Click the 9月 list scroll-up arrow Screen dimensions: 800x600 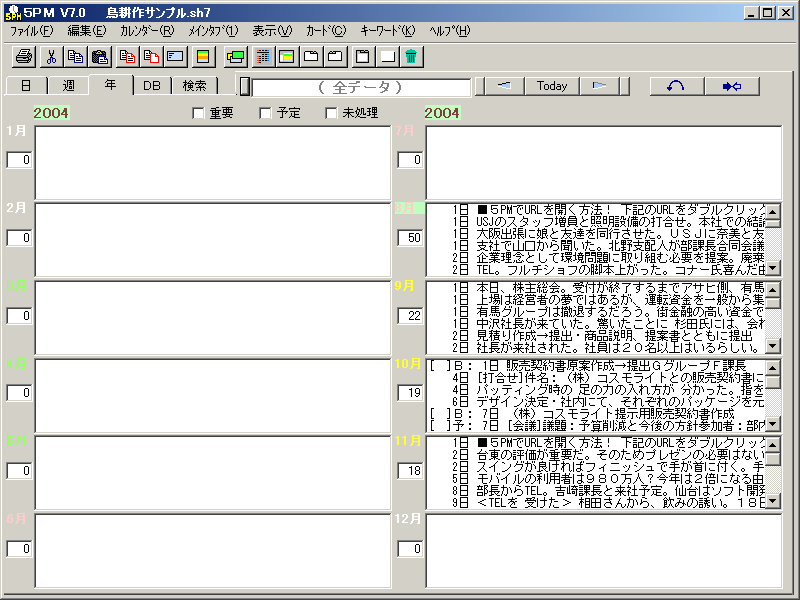click(x=772, y=289)
